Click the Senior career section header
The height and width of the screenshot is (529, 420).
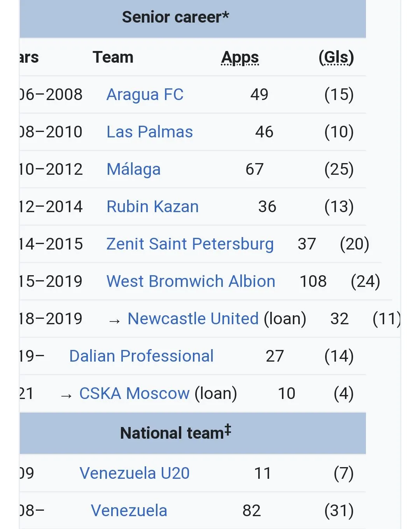click(x=175, y=17)
